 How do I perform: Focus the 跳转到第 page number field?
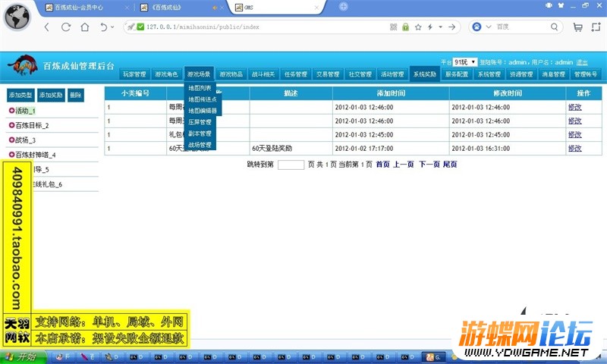pyautogui.click(x=291, y=165)
